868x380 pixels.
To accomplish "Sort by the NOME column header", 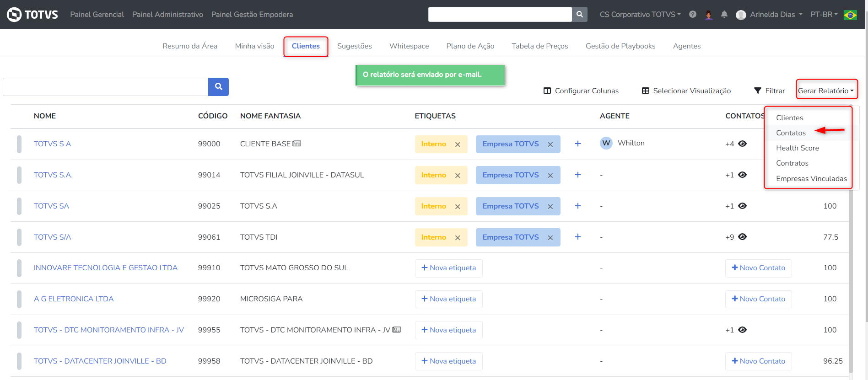I will point(45,116).
